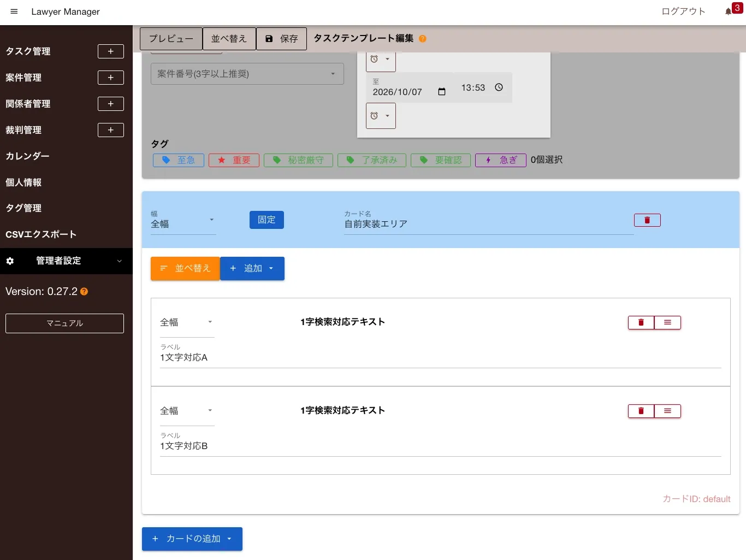
Task: Open the notifications bell
Action: 729,11
